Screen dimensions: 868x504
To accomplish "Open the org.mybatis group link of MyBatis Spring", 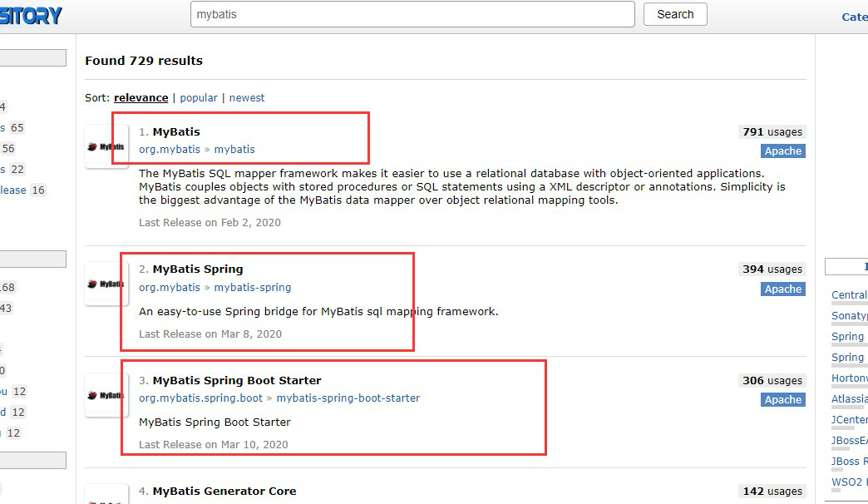I will click(x=170, y=288).
